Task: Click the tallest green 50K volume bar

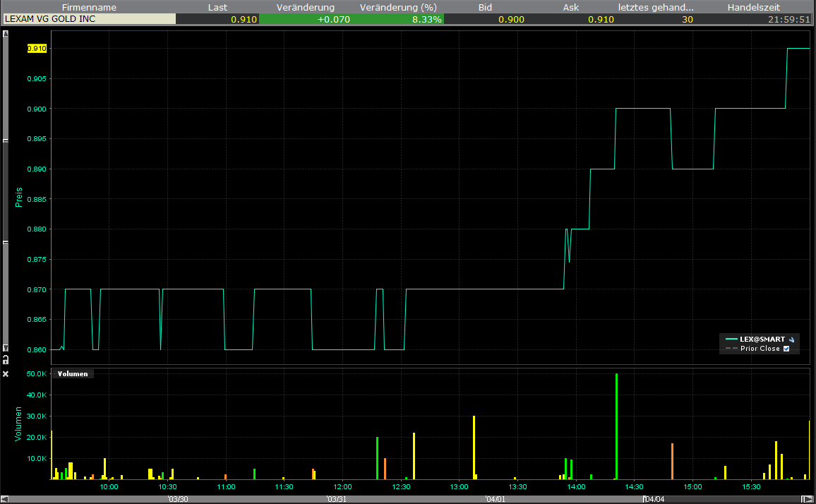Action: (x=617, y=426)
